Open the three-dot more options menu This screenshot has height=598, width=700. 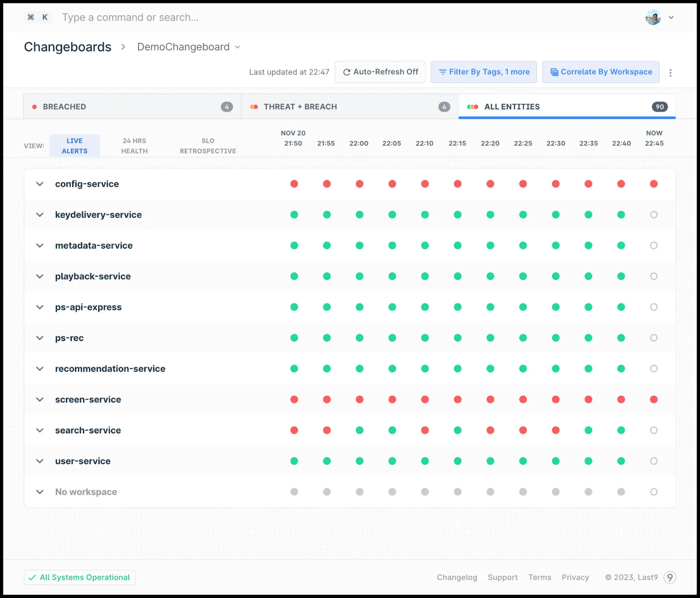point(670,73)
